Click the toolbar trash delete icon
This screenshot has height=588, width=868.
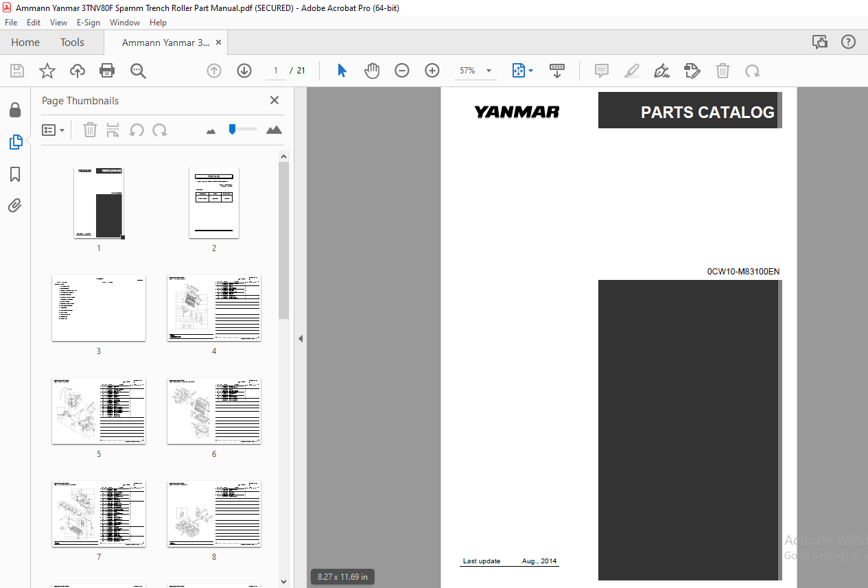(723, 71)
